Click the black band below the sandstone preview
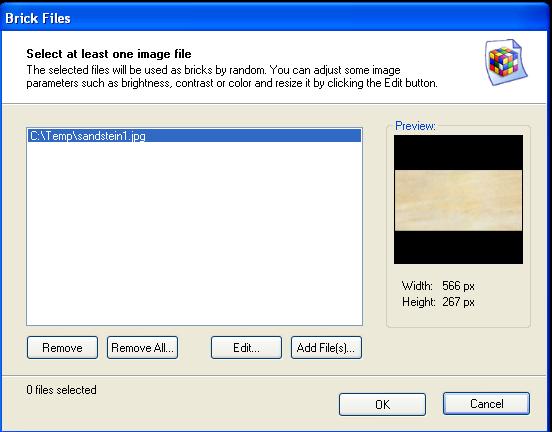This screenshot has height=432, width=552. coord(458,247)
